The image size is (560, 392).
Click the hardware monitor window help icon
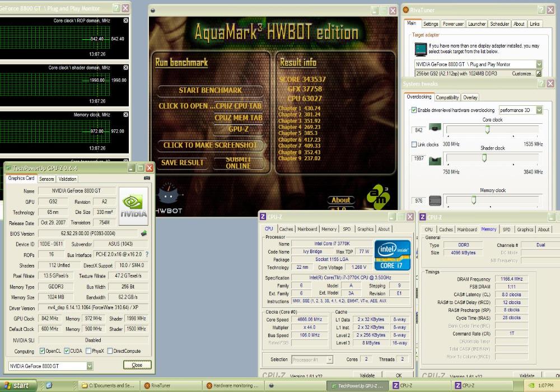pyautogui.click(x=116, y=8)
